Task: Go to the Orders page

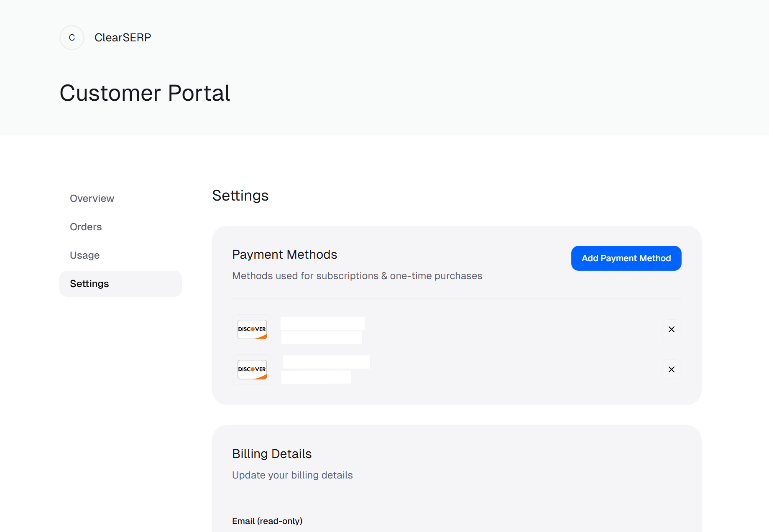Action: [86, 227]
